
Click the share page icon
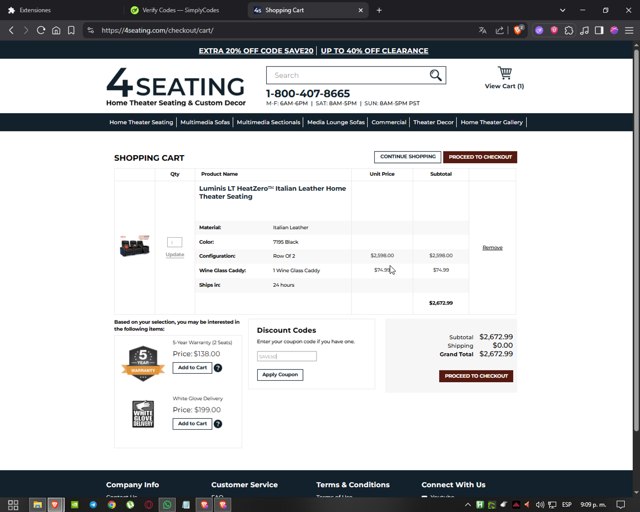point(500,30)
